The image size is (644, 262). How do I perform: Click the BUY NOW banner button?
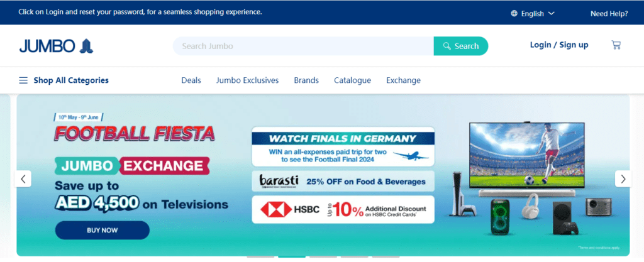(103, 230)
